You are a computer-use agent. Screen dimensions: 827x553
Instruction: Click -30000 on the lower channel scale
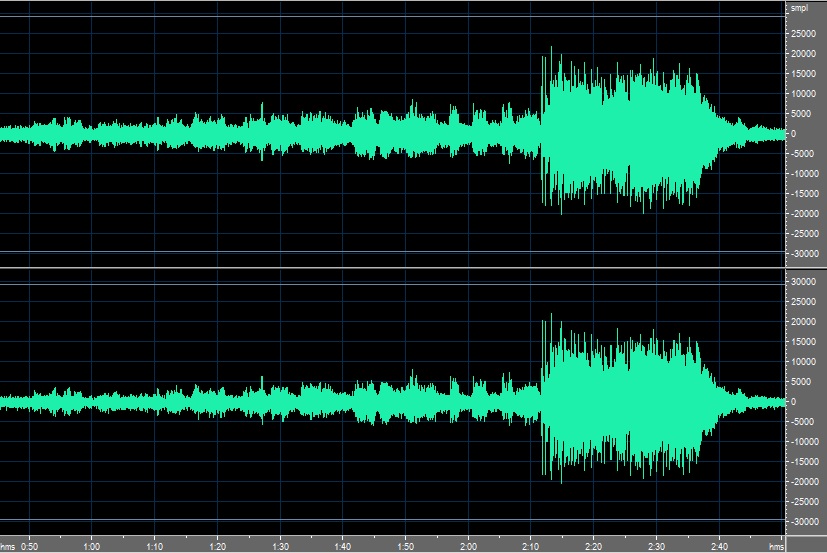(x=803, y=522)
